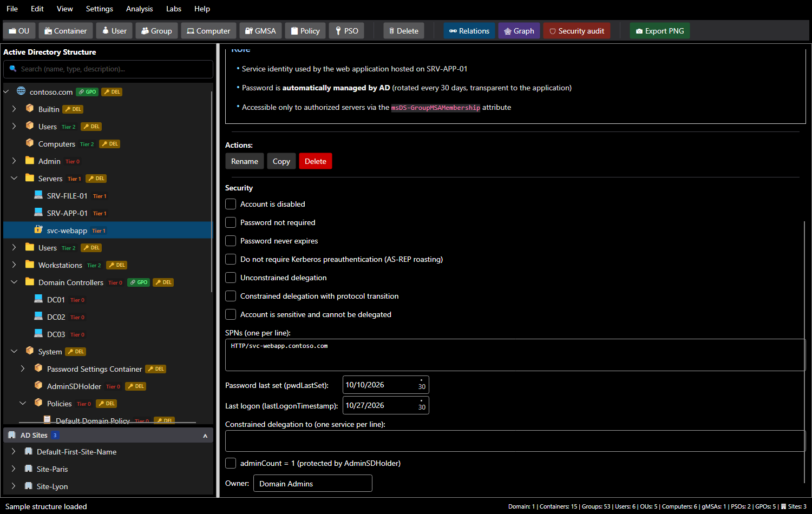This screenshot has width=812, height=514.
Task: Create a new Group object
Action: [156, 31]
